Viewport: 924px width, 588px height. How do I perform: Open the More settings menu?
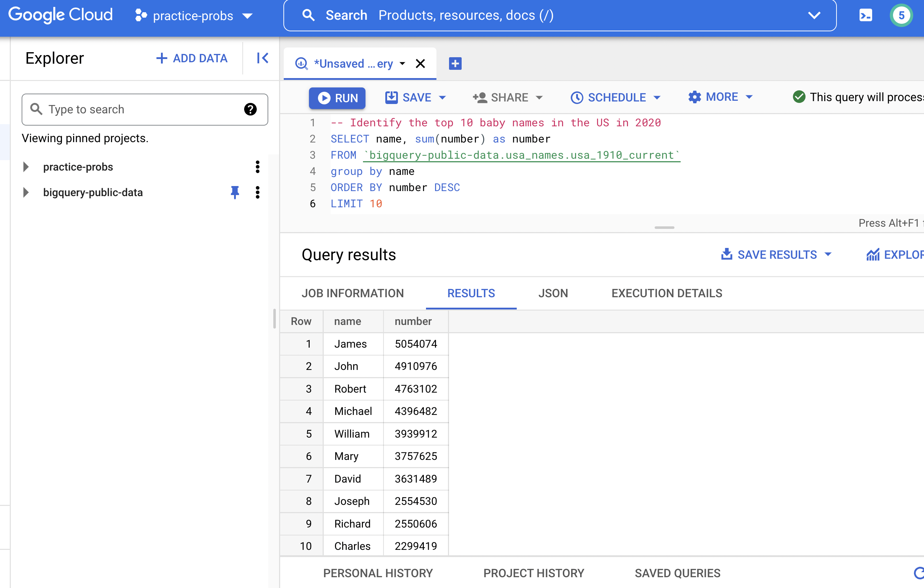[713, 97]
